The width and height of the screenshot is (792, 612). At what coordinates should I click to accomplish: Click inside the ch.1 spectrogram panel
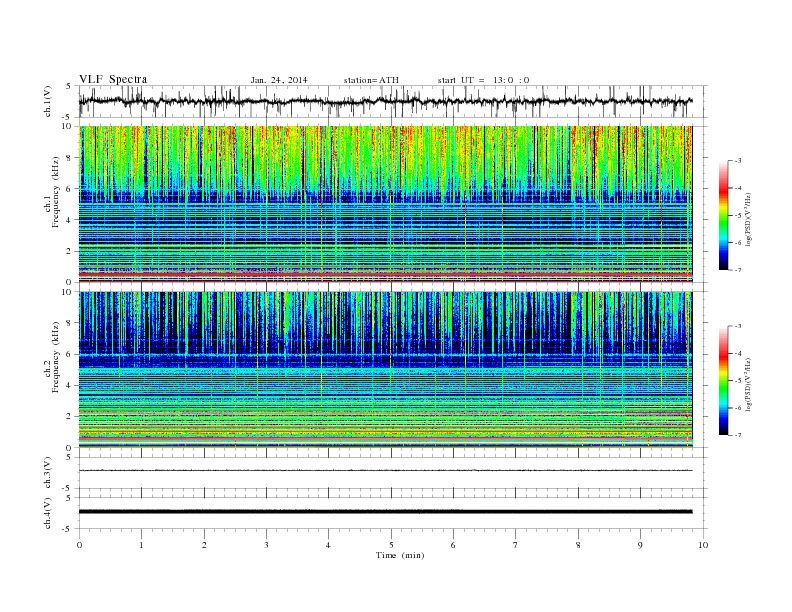(x=385, y=204)
